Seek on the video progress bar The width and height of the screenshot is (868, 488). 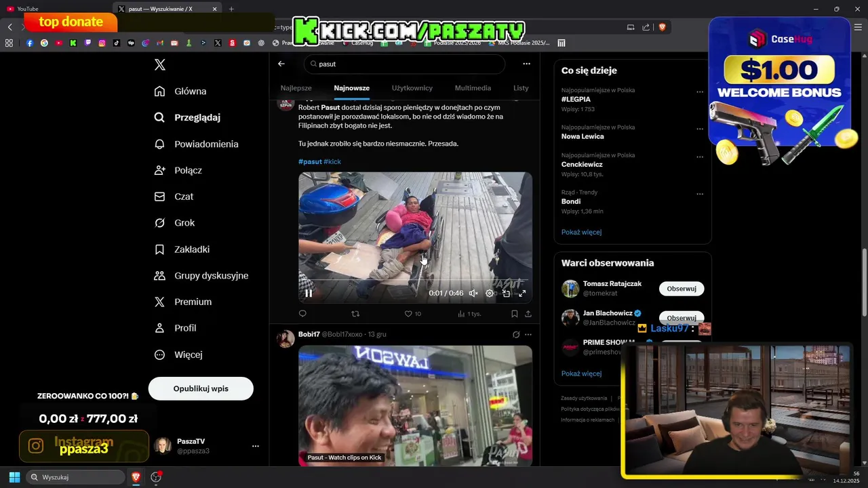(415, 279)
